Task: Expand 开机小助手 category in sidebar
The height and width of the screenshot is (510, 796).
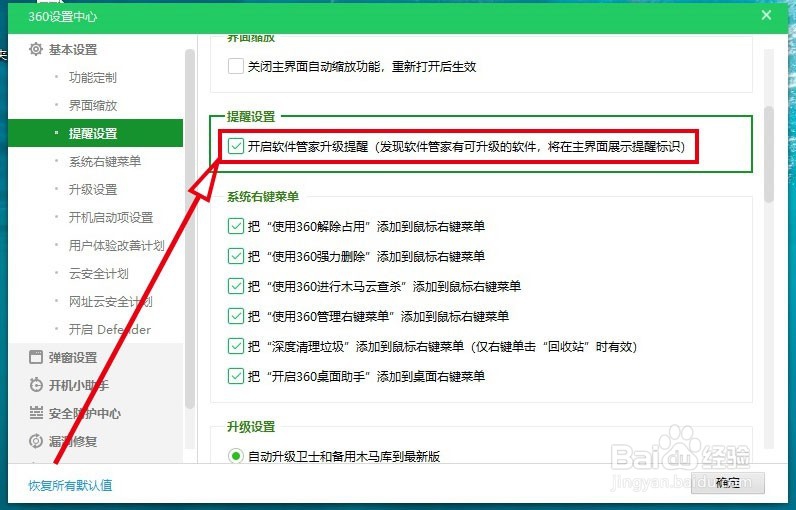Action: [79, 385]
